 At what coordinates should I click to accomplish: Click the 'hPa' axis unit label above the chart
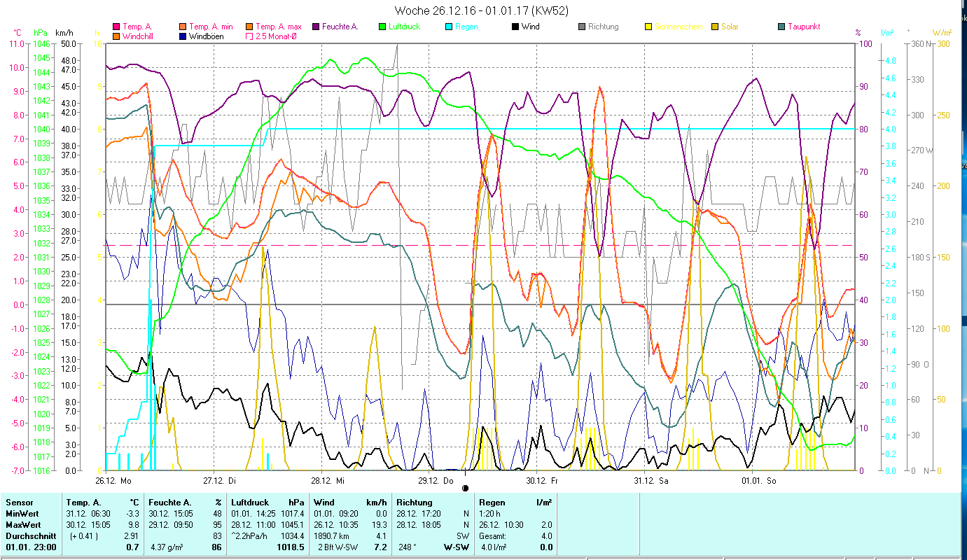pos(41,33)
